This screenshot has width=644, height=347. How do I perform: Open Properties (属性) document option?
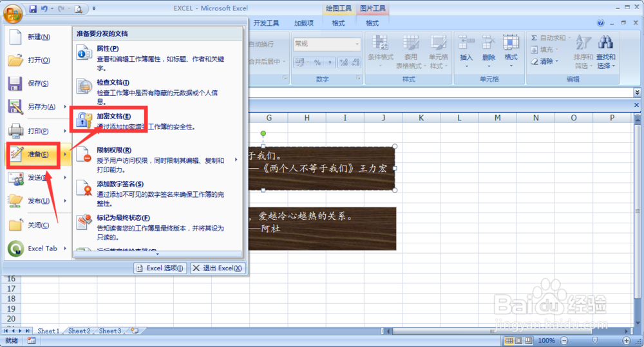tap(157, 58)
